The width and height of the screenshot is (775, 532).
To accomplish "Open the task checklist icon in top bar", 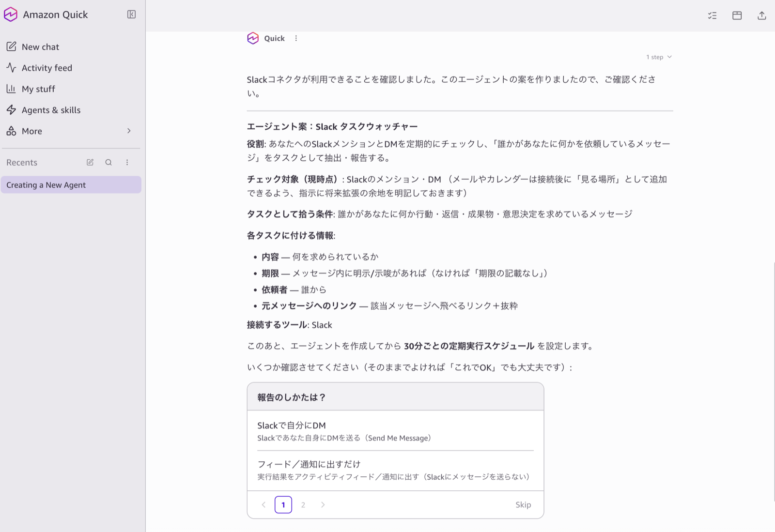I will click(712, 15).
